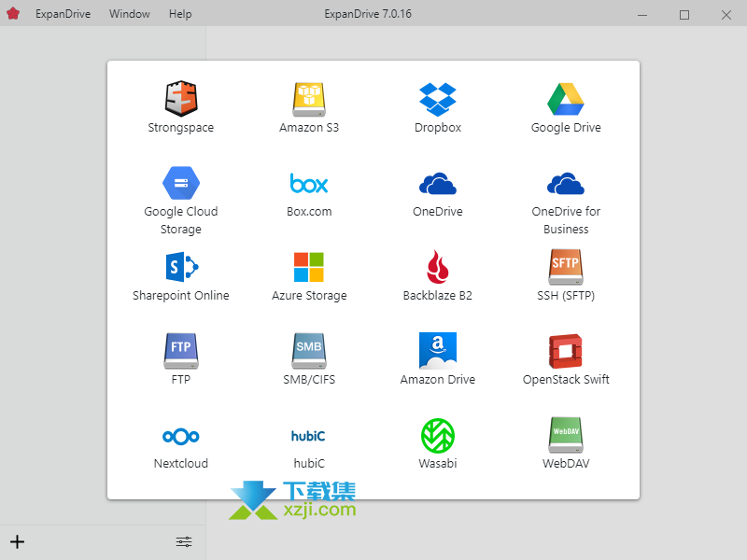Select the OneDrive cloud icon
The width and height of the screenshot is (747, 560).
[x=437, y=183]
